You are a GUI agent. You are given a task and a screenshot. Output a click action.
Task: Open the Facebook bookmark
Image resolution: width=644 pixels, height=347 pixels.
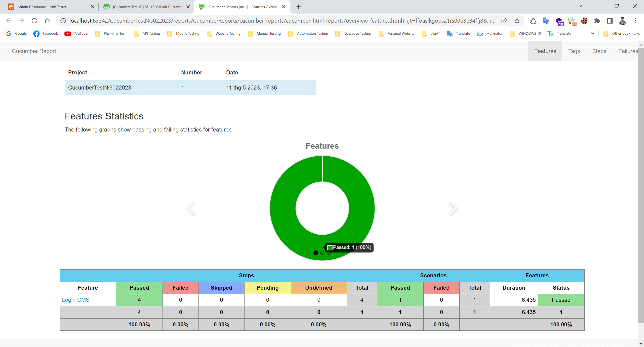46,33
